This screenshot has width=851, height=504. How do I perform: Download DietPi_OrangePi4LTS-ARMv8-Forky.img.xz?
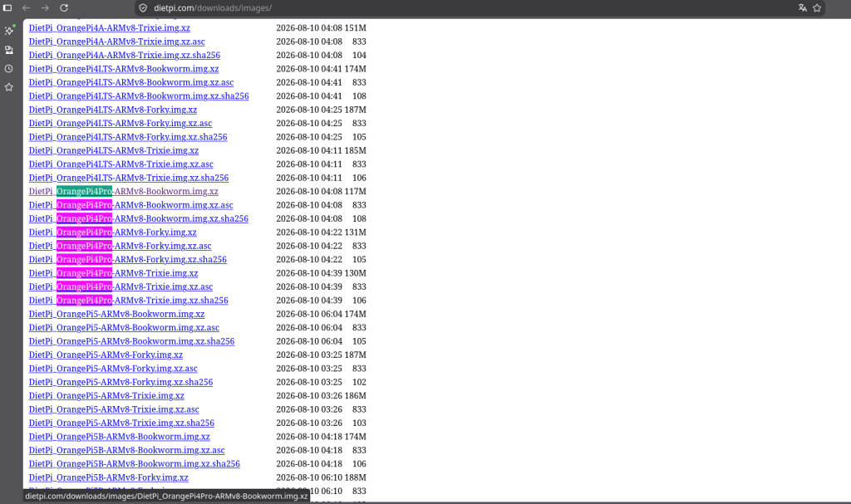(x=113, y=110)
